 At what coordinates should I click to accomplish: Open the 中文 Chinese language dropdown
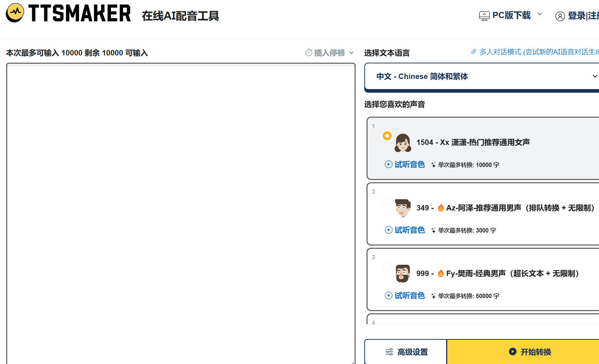coord(482,76)
